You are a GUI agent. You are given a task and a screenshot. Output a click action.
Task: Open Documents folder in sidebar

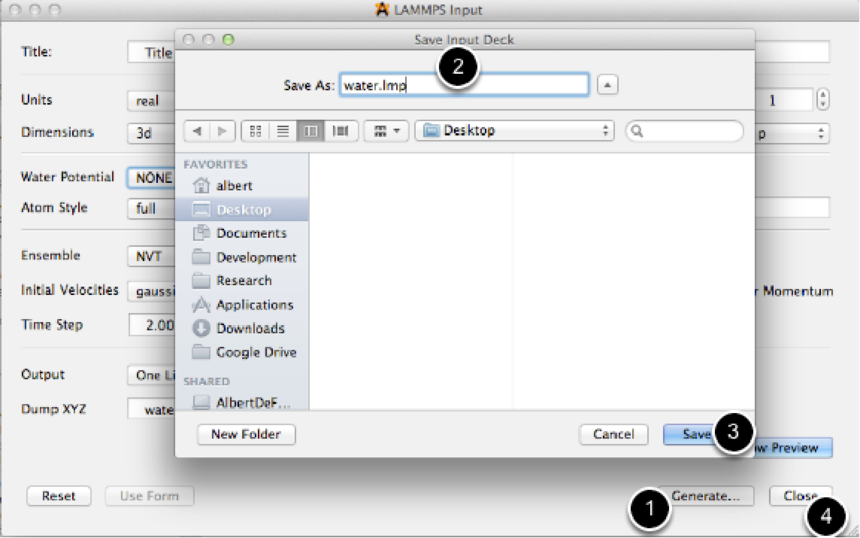pyautogui.click(x=242, y=233)
